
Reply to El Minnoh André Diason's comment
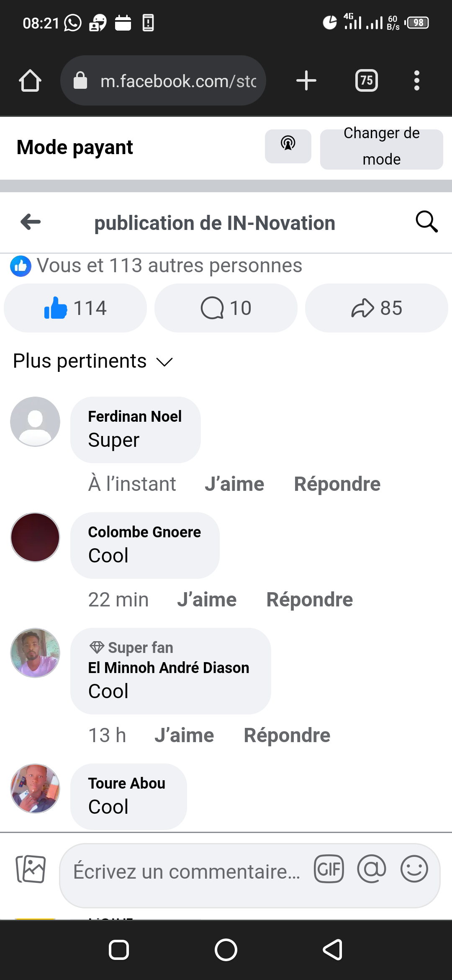click(x=287, y=735)
